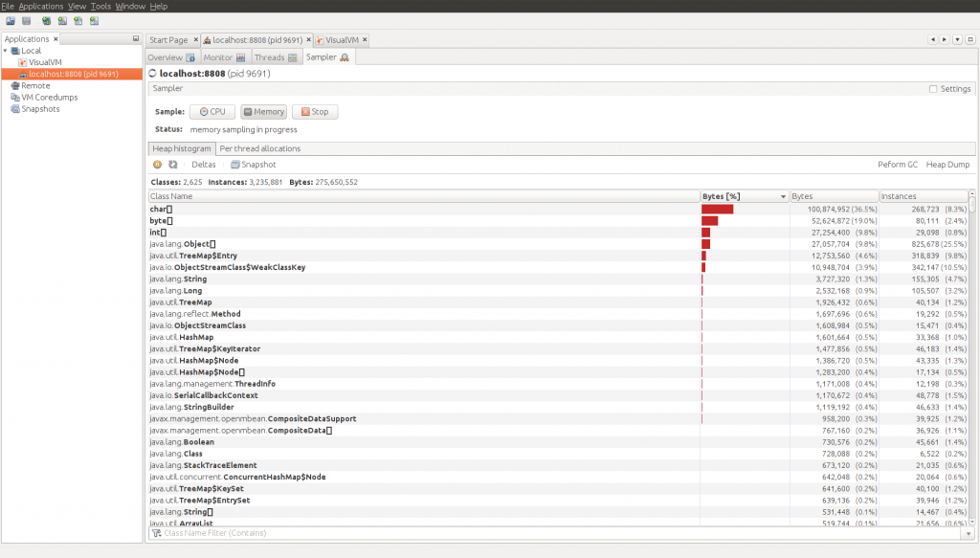This screenshot has width=980, height=558.
Task: Click the Load snapshot toolbar icon
Action: [x=11, y=21]
